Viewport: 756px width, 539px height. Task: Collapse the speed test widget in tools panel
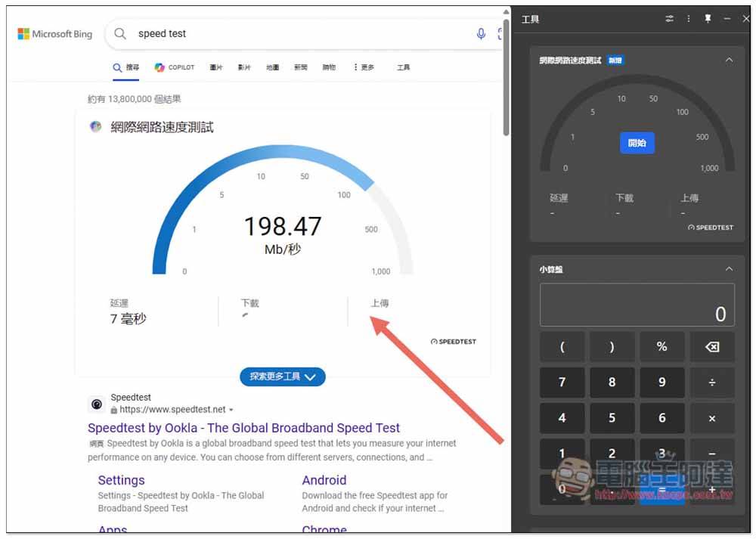click(729, 60)
